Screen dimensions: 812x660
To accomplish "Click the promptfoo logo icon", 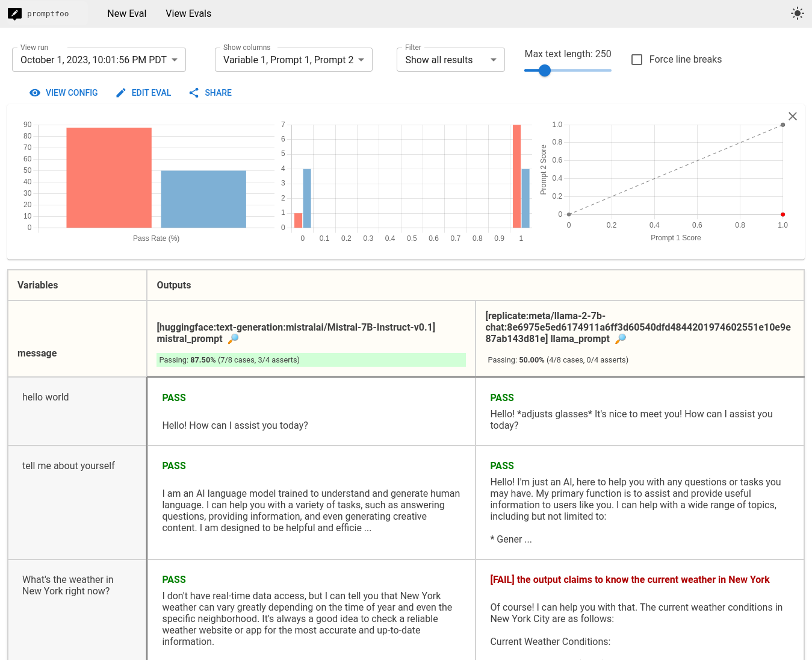I will tap(14, 13).
